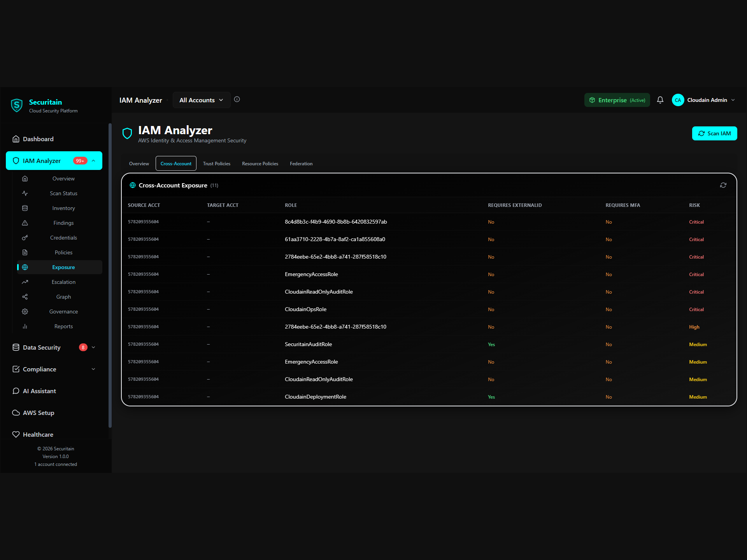Click the Inventory database icon
The width and height of the screenshot is (747, 560).
coord(25,208)
